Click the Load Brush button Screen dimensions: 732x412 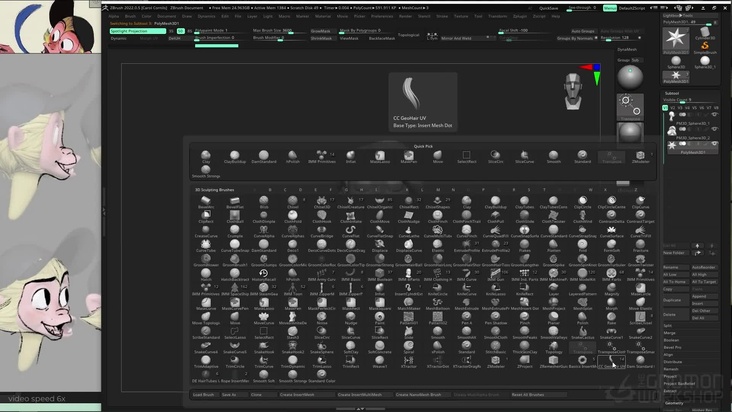click(204, 395)
